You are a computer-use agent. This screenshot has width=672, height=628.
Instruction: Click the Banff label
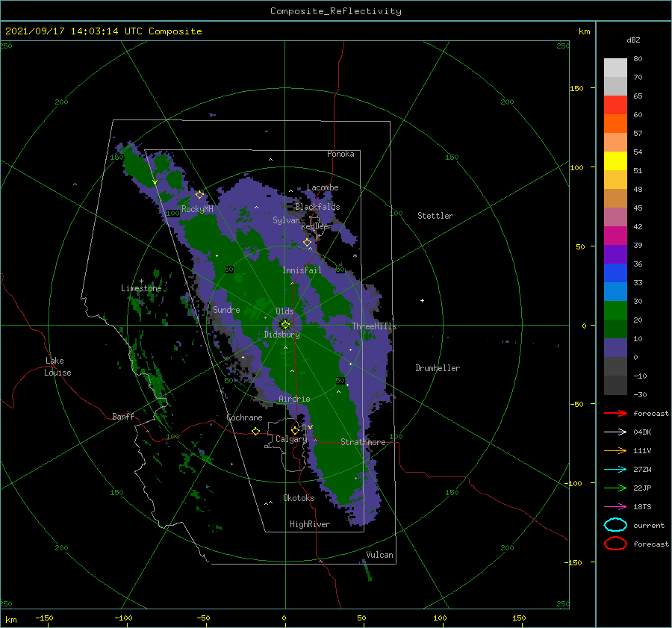[x=123, y=416]
